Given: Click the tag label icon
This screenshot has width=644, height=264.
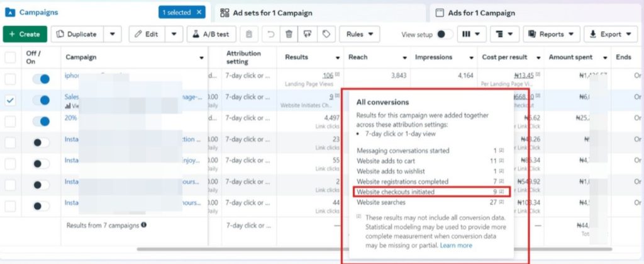Looking at the screenshot, I should coord(326,34).
